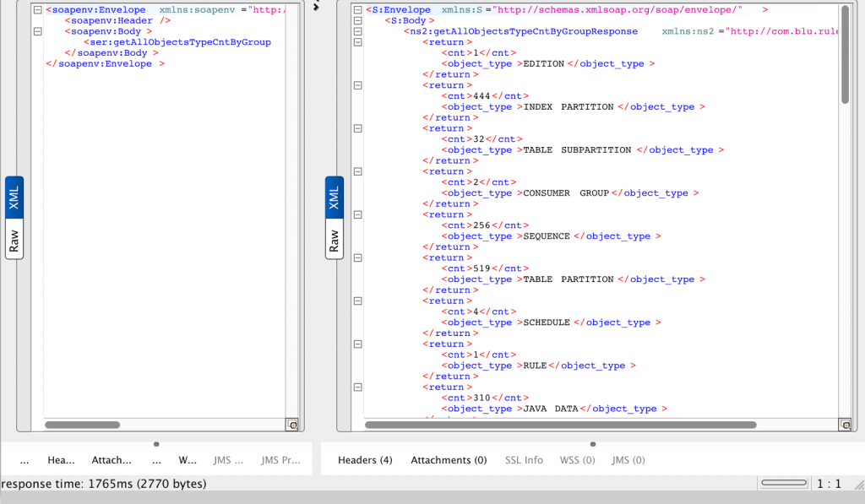
Task: Click the ser:getAllObjectsTypeCntByGroup request line
Action: coord(177,42)
